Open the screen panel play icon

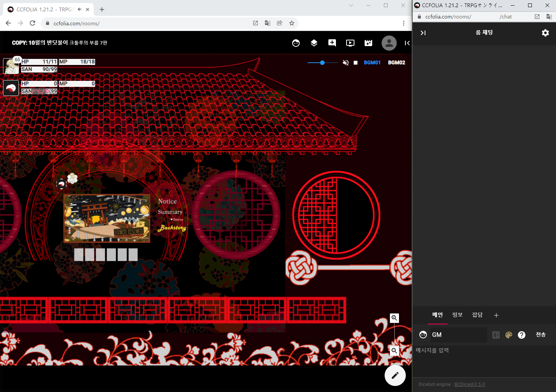coord(350,43)
